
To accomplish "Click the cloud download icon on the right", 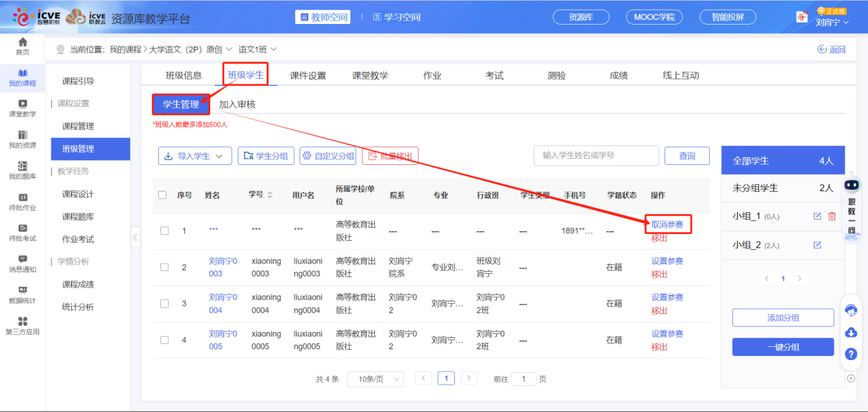I will (851, 333).
